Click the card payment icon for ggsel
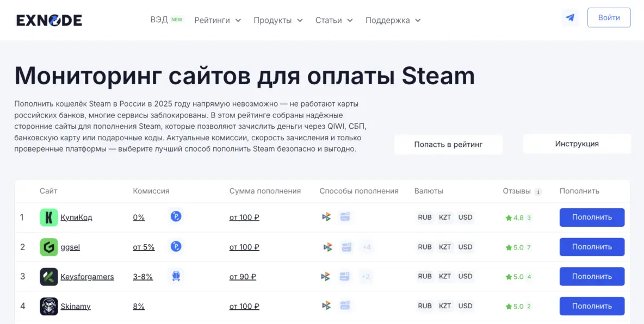The width and height of the screenshot is (644, 324). click(346, 247)
